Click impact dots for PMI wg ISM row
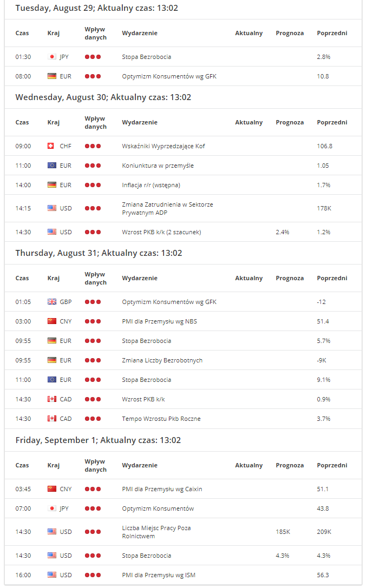This screenshot has height=588, width=367. coord(93,575)
